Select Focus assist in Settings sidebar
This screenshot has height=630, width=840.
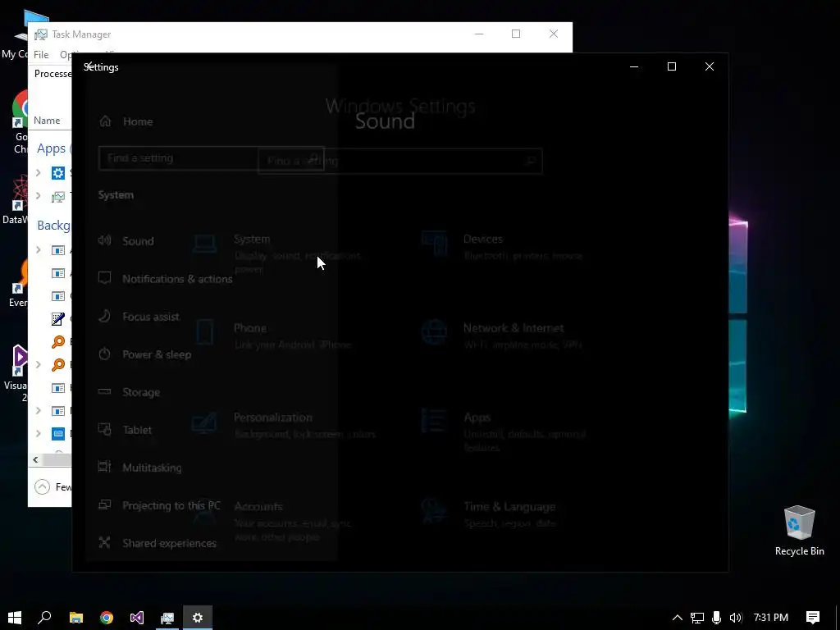[139, 317]
